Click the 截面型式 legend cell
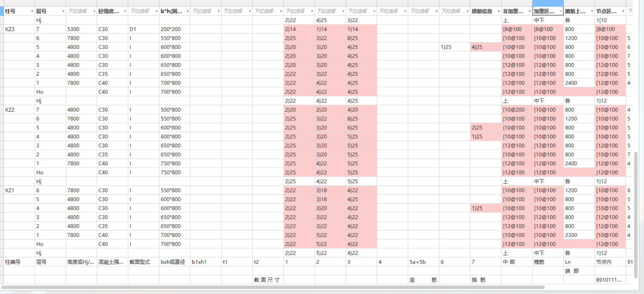This screenshot has width=644, height=294. pos(144,262)
